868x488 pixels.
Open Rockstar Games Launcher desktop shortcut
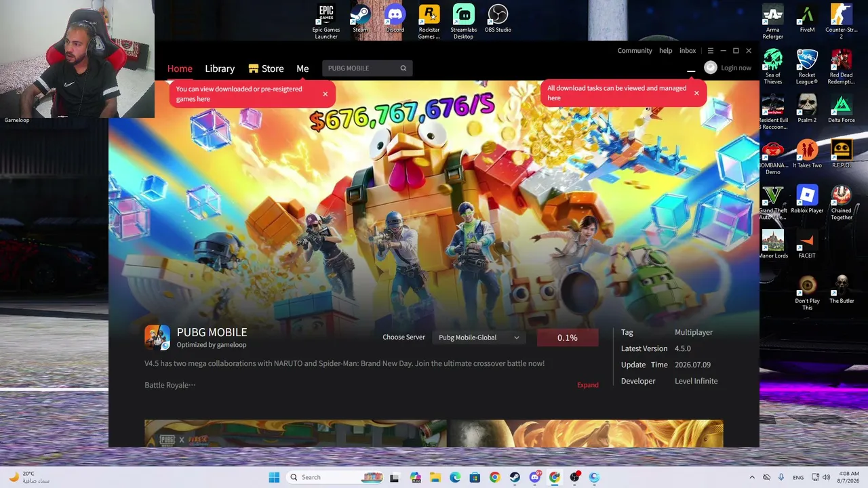[x=429, y=22]
